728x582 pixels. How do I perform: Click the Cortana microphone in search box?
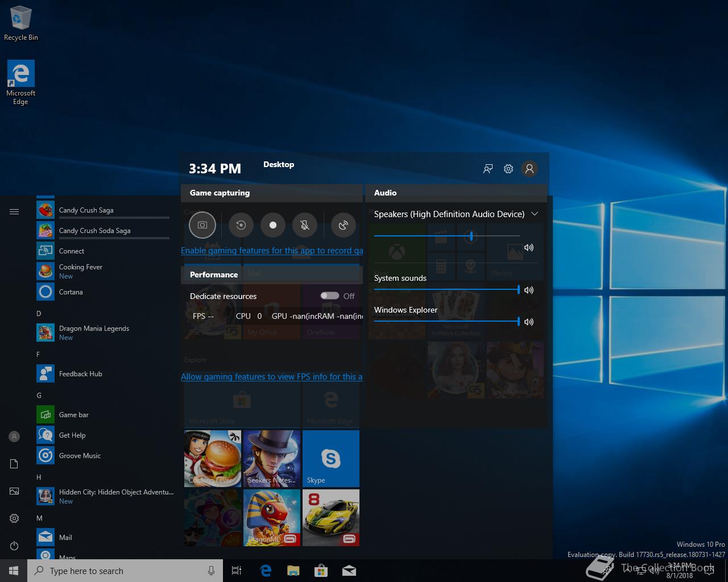point(211,571)
